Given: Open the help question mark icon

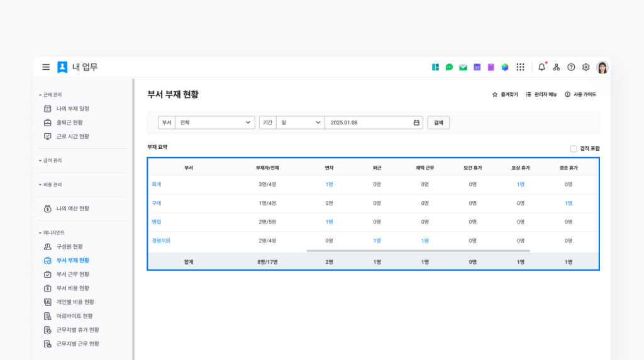Looking at the screenshot, I should (x=571, y=67).
